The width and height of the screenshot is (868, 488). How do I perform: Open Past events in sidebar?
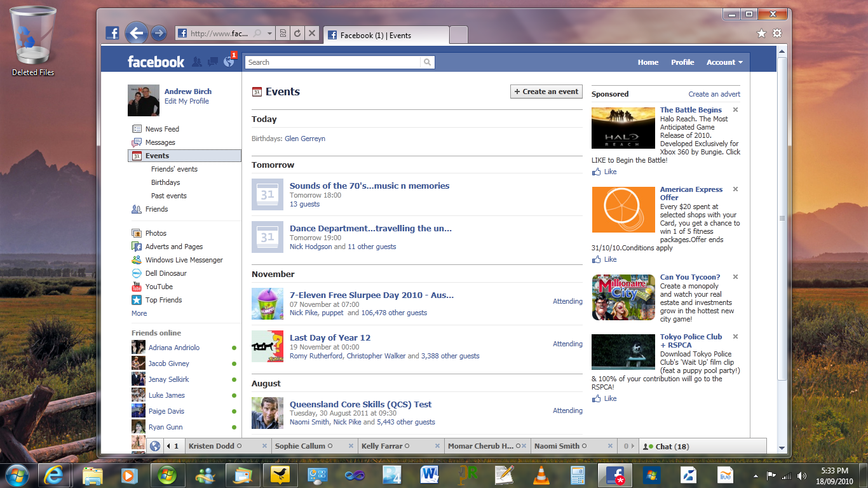pos(169,196)
